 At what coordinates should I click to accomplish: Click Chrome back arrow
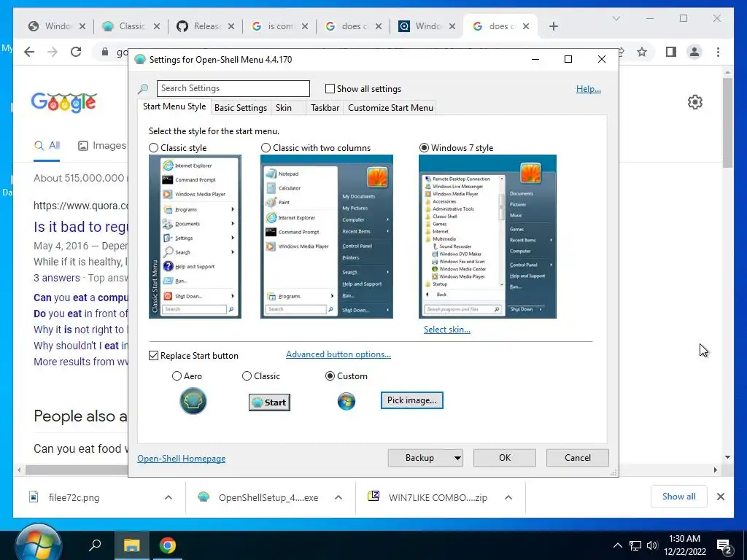coord(29,52)
